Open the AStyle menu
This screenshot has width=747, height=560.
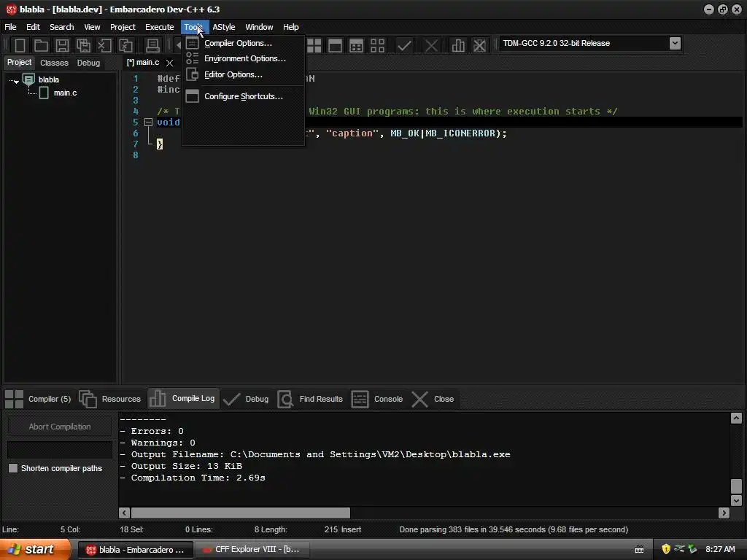pos(223,27)
